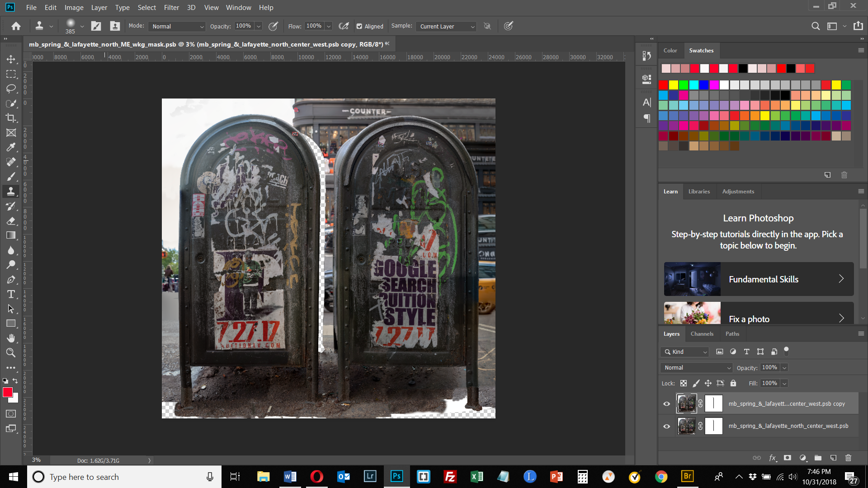Select the Crop tool
This screenshot has height=488, width=868.
point(11,118)
